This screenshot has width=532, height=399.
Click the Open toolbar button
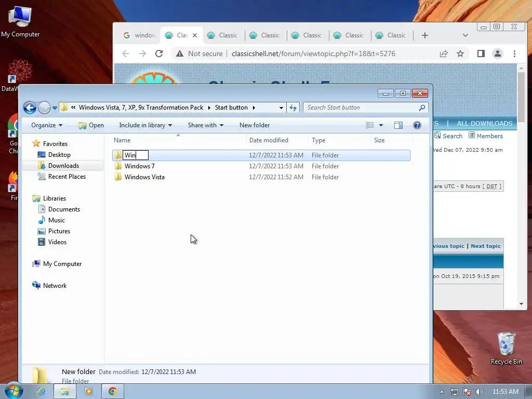(91, 125)
